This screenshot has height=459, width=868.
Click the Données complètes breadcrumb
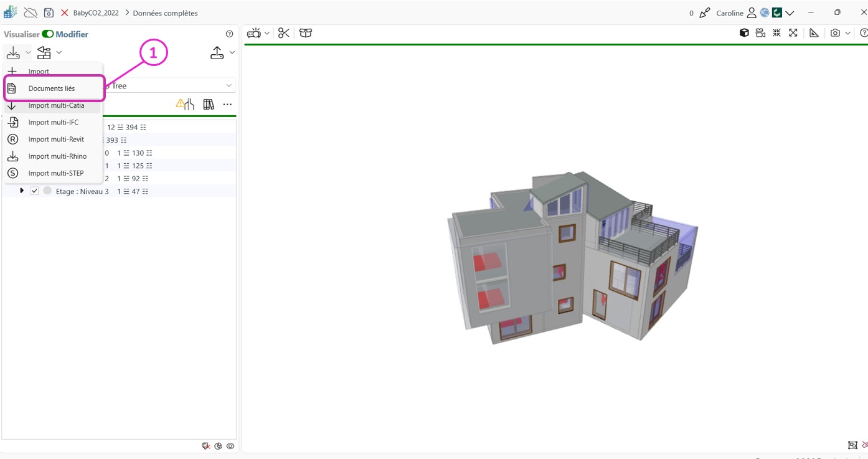point(165,13)
